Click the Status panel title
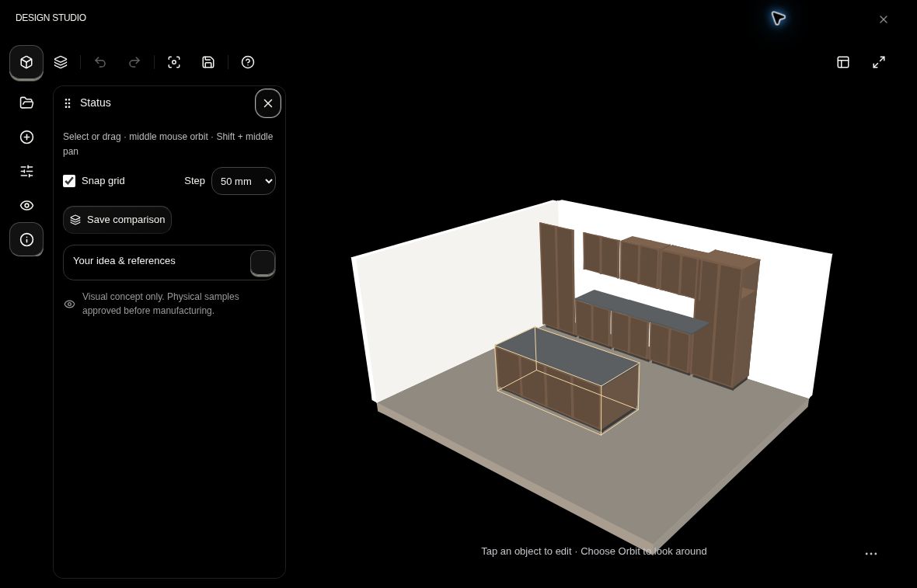917x588 pixels. tap(96, 103)
